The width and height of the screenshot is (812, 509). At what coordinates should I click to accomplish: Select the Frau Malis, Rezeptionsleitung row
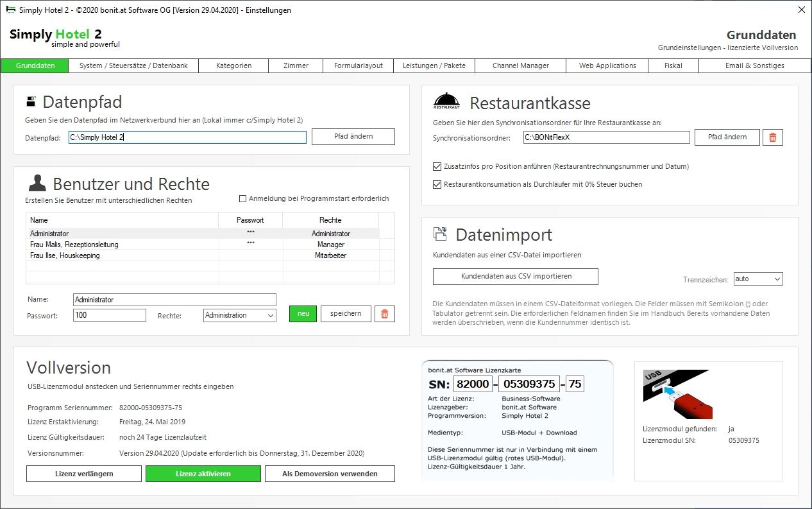(203, 245)
